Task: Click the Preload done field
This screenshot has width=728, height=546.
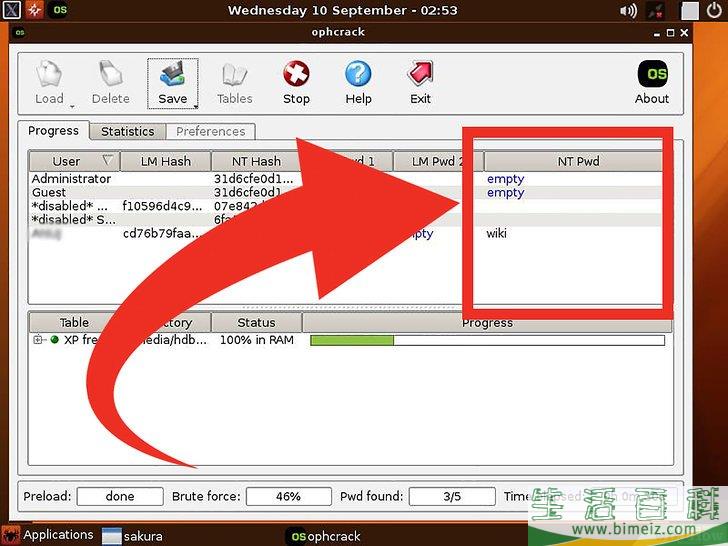Action: 120,496
